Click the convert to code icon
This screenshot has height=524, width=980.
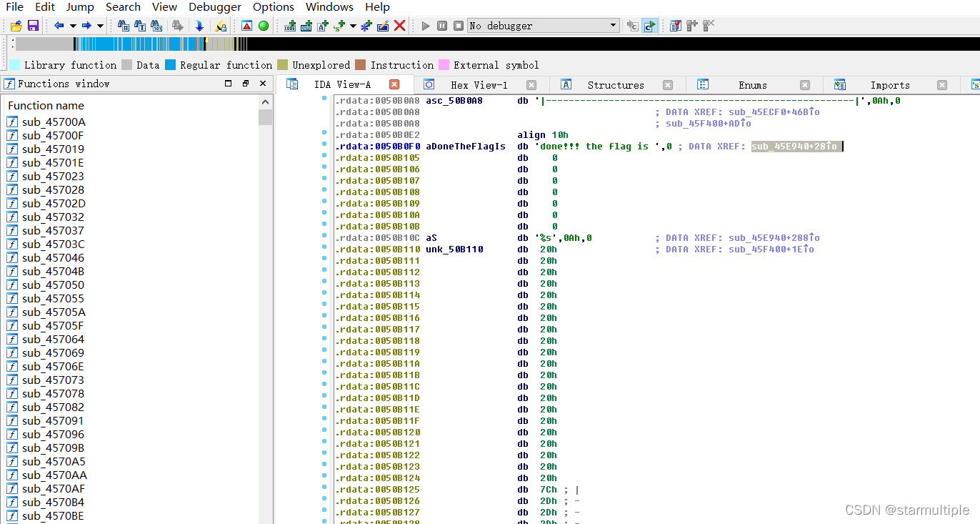(x=290, y=26)
